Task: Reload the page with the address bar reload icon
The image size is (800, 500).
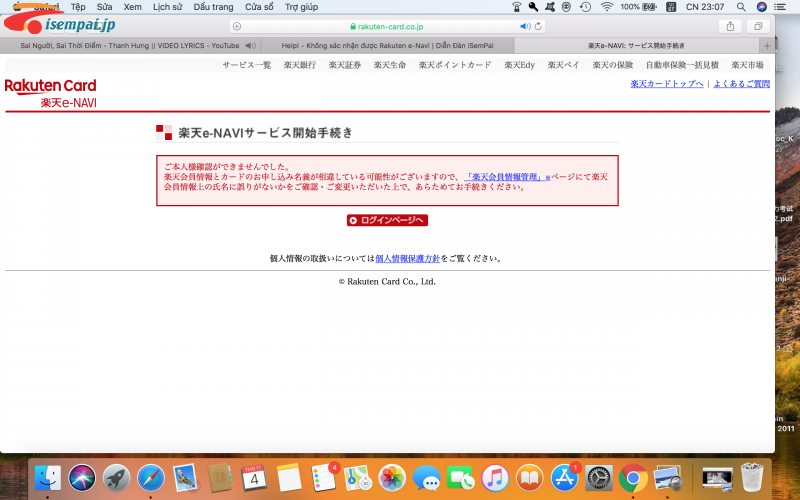Action: click(538, 27)
